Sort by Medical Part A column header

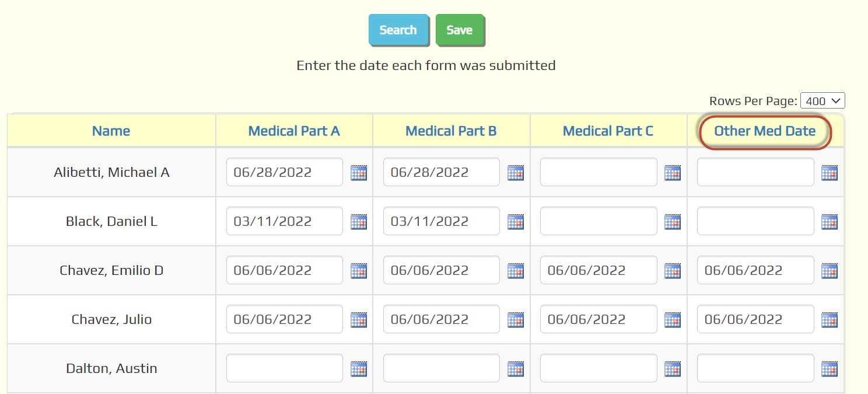pos(294,131)
